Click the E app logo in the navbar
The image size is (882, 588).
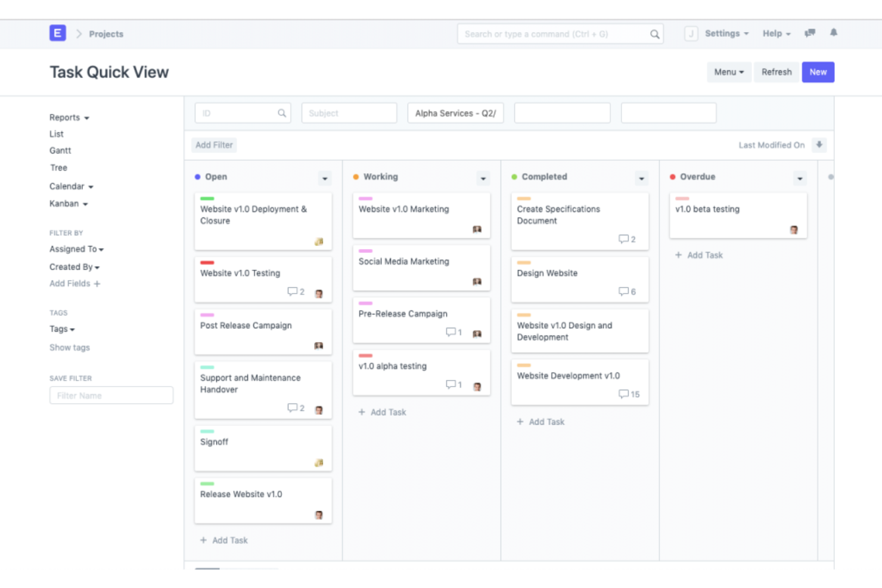[x=57, y=33]
